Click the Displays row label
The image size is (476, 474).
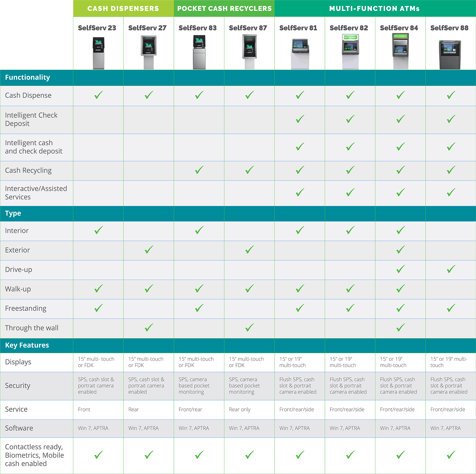(18, 362)
